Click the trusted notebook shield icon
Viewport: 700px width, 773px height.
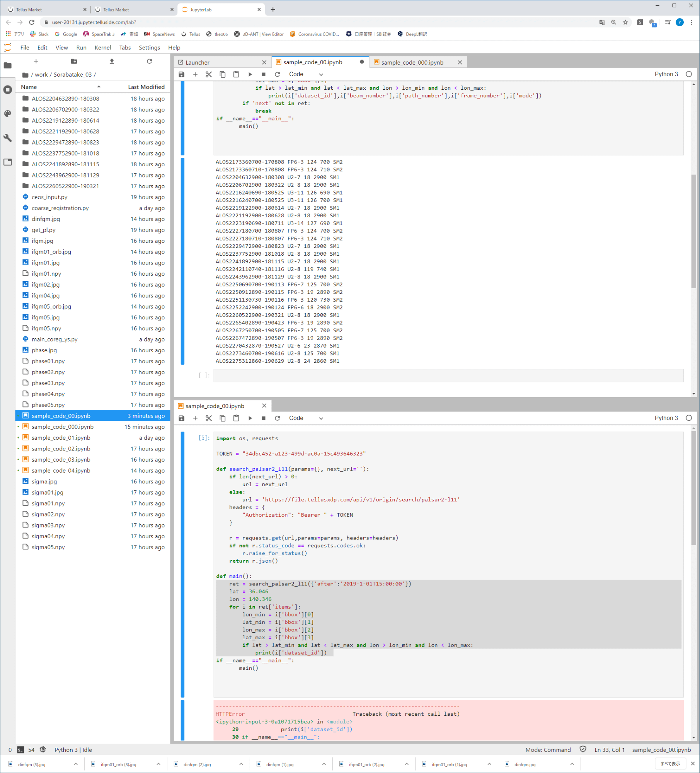pyautogui.click(x=583, y=750)
